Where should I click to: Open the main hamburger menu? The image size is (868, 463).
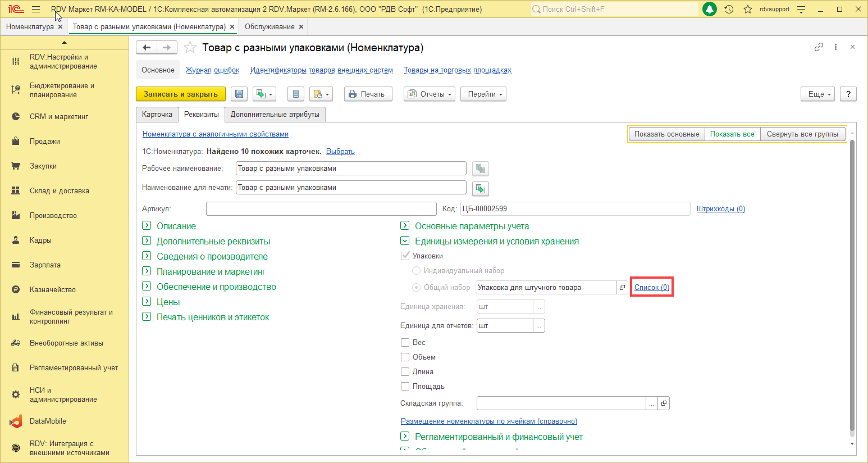point(36,10)
